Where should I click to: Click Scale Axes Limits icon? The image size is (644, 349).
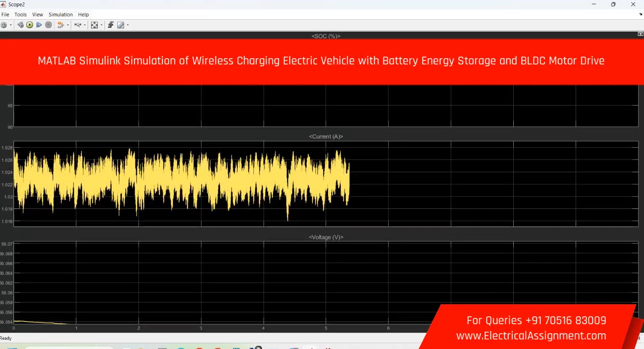[94, 25]
